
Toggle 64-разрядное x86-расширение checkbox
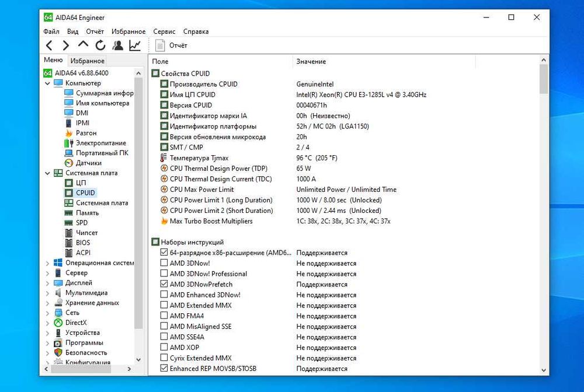164,252
